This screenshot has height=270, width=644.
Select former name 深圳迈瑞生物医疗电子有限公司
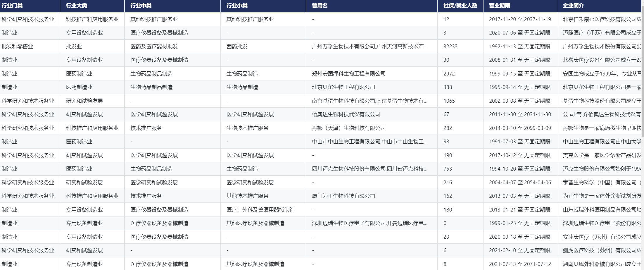click(x=349, y=223)
